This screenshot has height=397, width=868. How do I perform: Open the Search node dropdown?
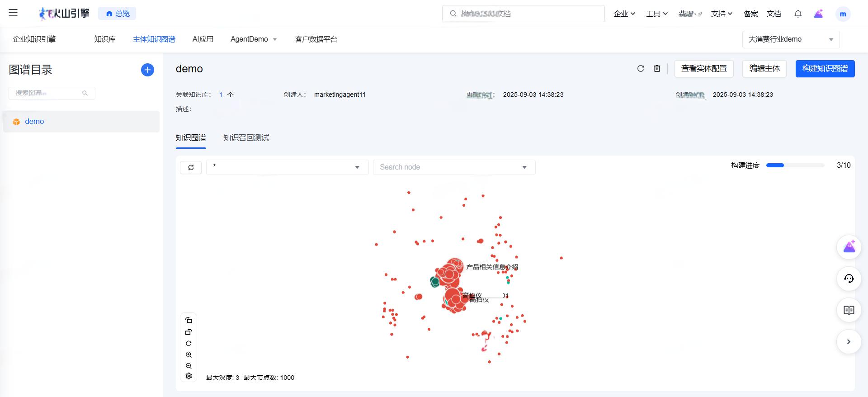(454, 167)
